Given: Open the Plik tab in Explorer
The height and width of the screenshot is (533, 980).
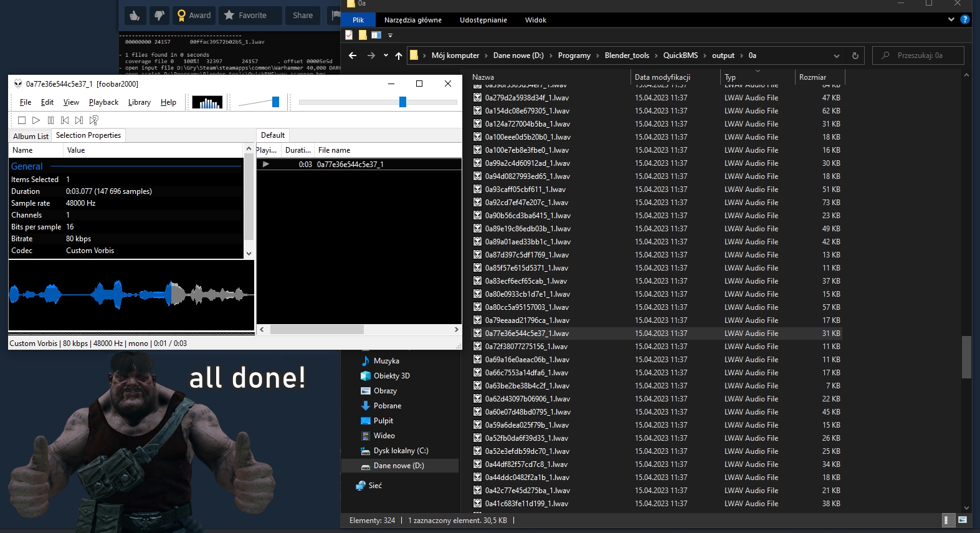Looking at the screenshot, I should (x=358, y=20).
